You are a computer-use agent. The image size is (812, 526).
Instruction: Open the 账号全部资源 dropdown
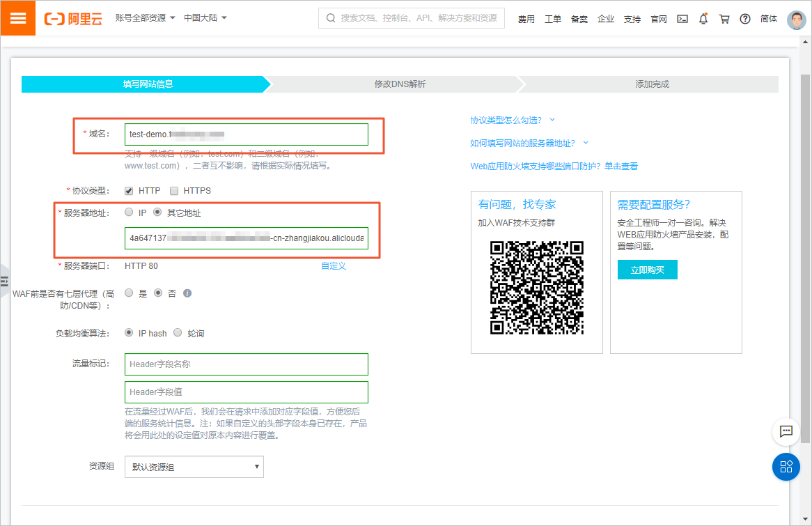145,17
